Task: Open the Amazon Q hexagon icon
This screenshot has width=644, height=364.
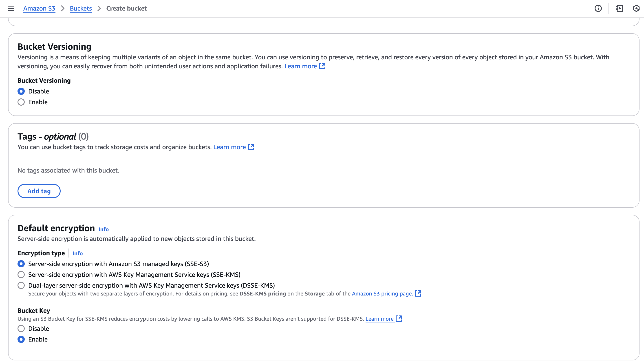Action: click(x=636, y=9)
